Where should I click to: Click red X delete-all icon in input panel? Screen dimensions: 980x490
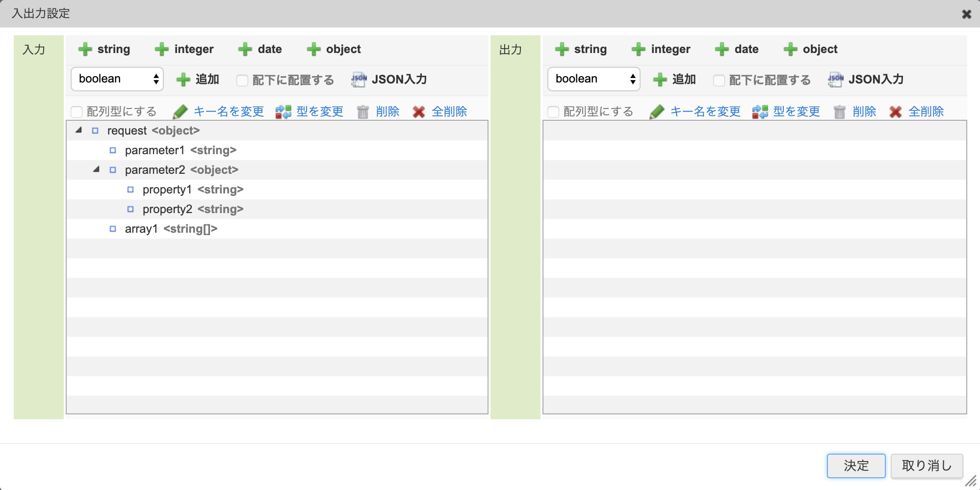(419, 112)
